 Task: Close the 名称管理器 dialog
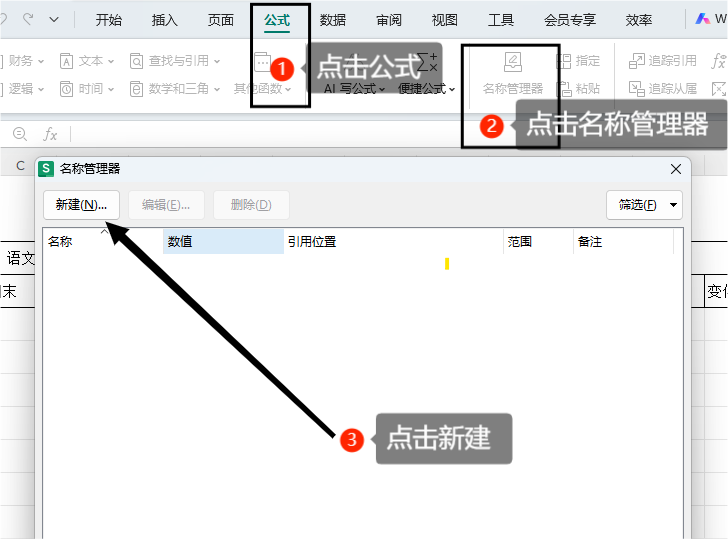[676, 169]
